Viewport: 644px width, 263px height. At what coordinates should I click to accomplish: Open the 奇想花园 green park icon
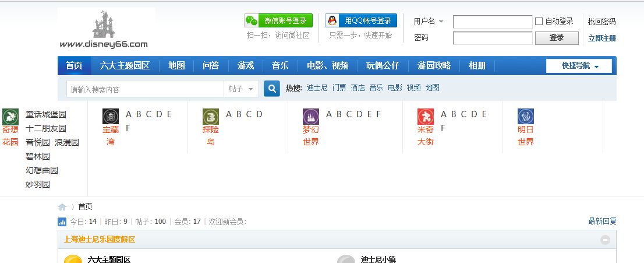10,117
